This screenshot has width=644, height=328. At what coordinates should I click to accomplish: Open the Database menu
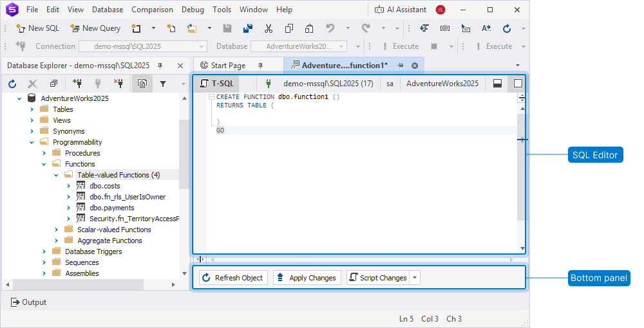pos(108,10)
